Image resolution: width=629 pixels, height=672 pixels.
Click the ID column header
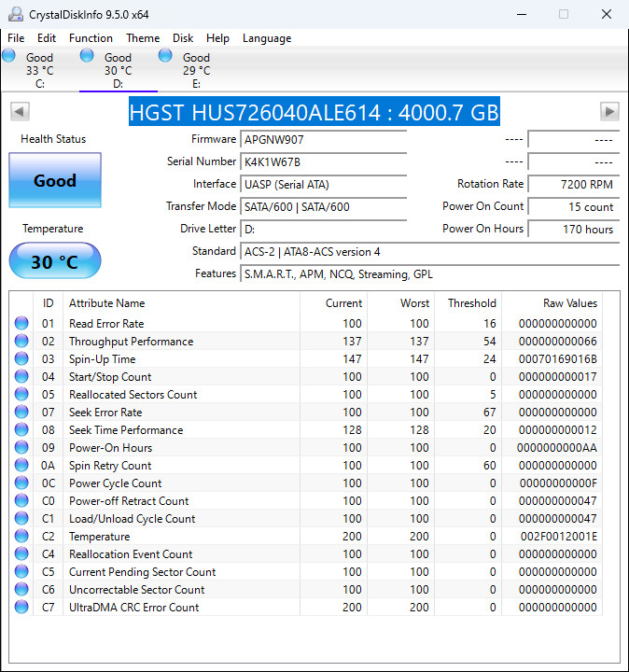click(x=48, y=303)
